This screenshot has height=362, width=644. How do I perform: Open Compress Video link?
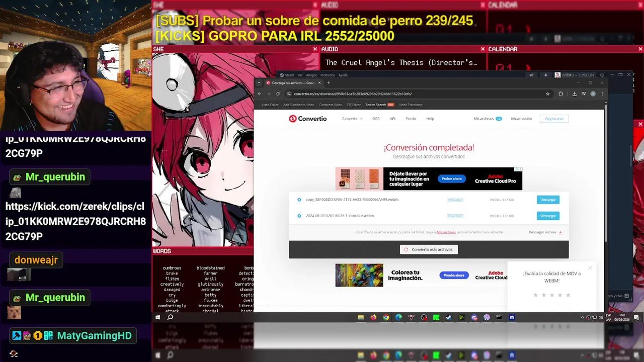(330, 105)
